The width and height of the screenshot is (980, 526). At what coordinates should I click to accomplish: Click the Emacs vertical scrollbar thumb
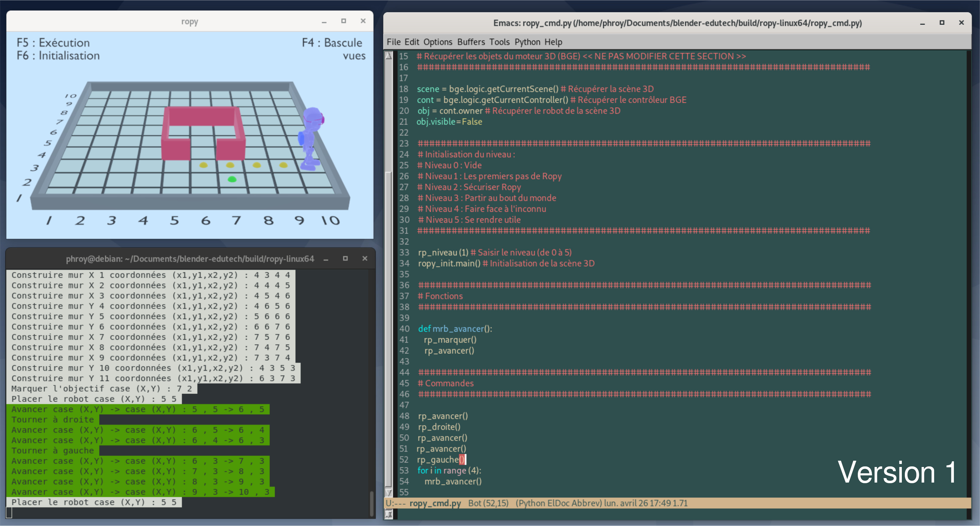pyautogui.click(x=388, y=329)
